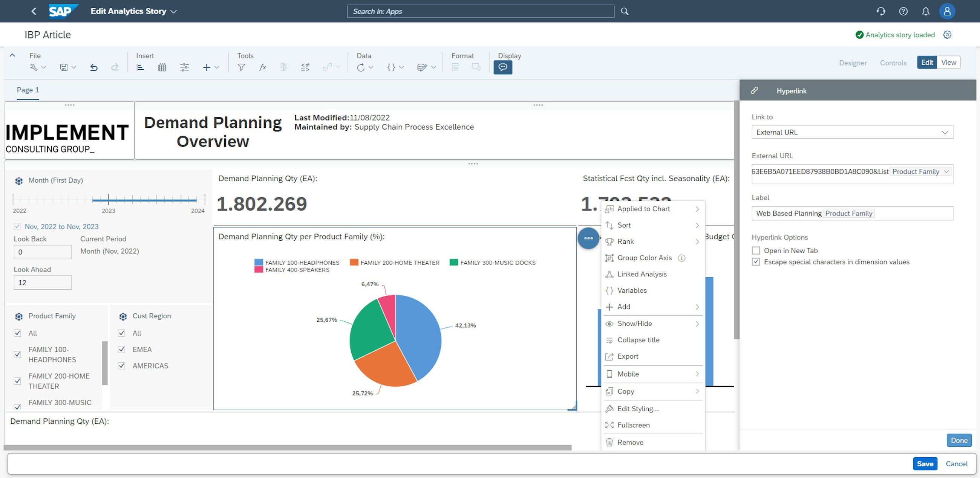Toggle Open in New Tab checkbox
This screenshot has width=980, height=478.
(x=756, y=250)
